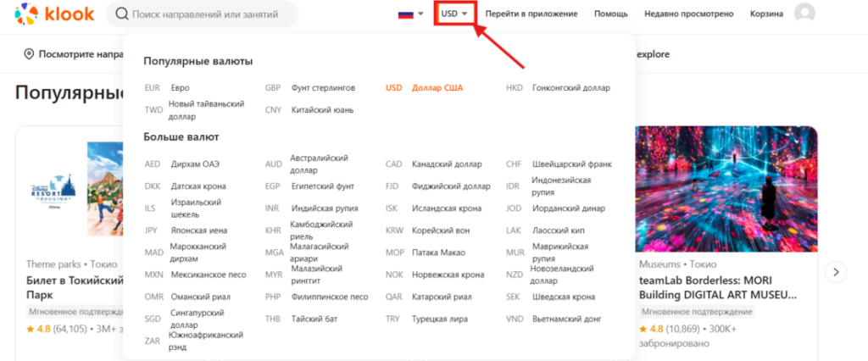The width and height of the screenshot is (868, 361).
Task: Click the Klook logo icon
Action: [26, 14]
